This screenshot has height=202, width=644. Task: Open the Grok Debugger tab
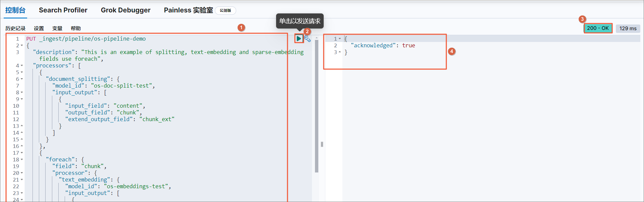point(126,10)
